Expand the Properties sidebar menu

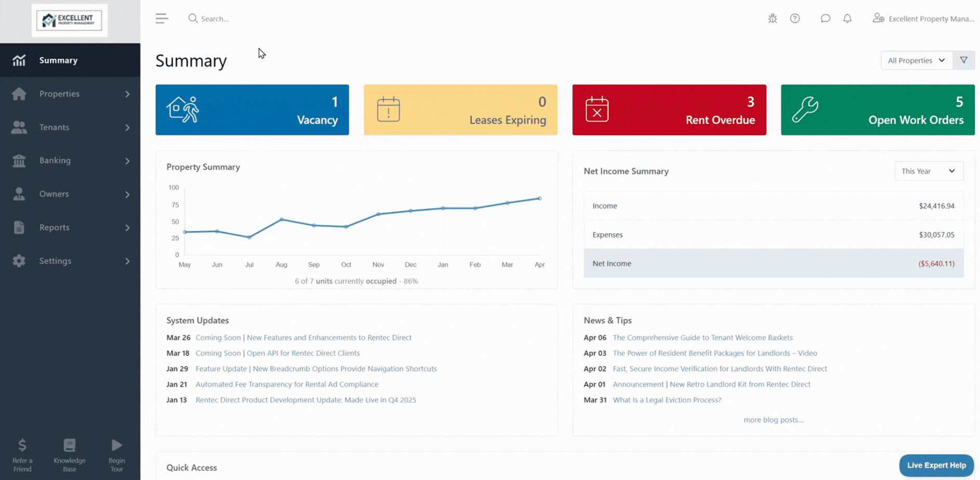70,94
